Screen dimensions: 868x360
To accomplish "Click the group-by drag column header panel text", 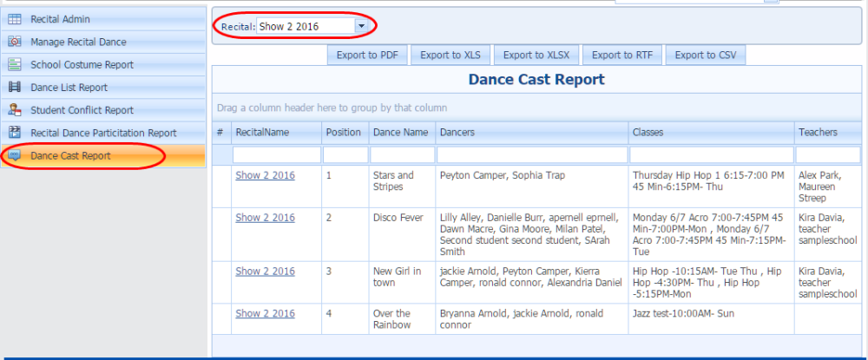I will click(332, 108).
